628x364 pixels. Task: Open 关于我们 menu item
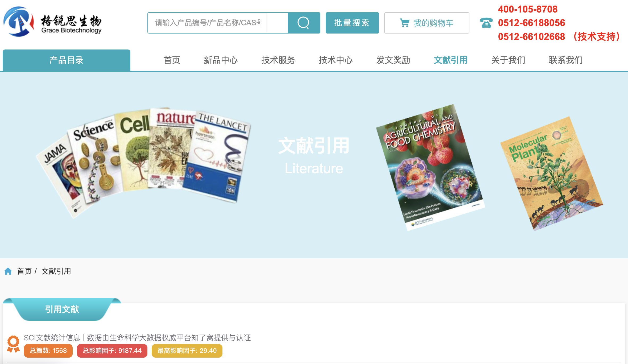[508, 60]
